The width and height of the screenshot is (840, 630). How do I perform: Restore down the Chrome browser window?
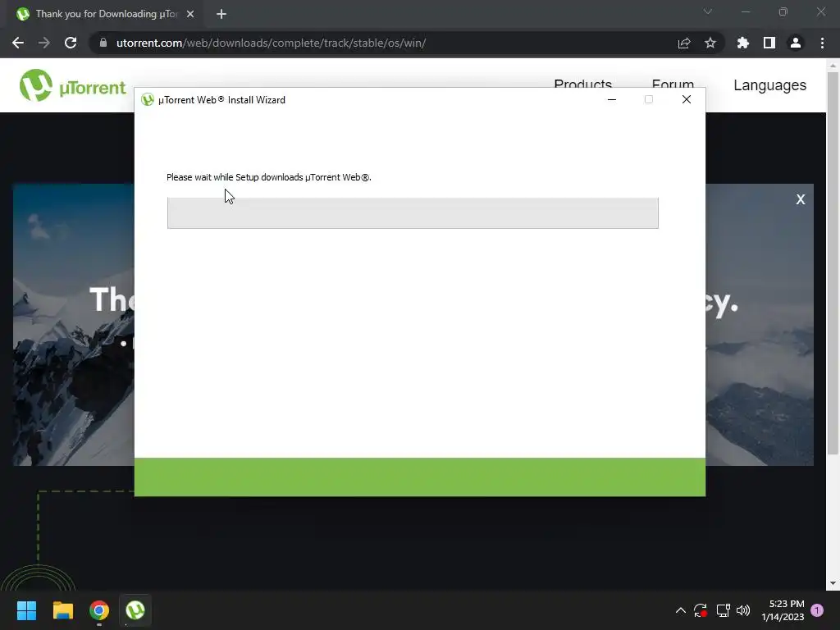tap(783, 11)
